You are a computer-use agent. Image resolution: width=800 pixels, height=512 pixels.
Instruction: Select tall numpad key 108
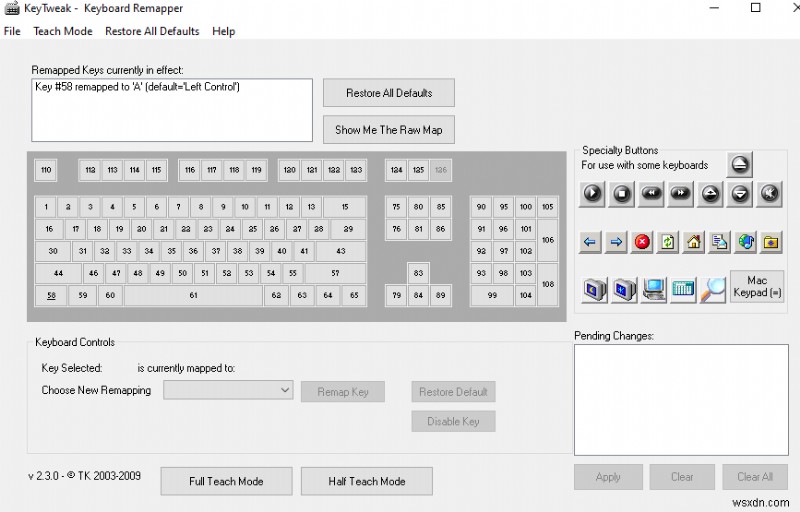coord(547,284)
